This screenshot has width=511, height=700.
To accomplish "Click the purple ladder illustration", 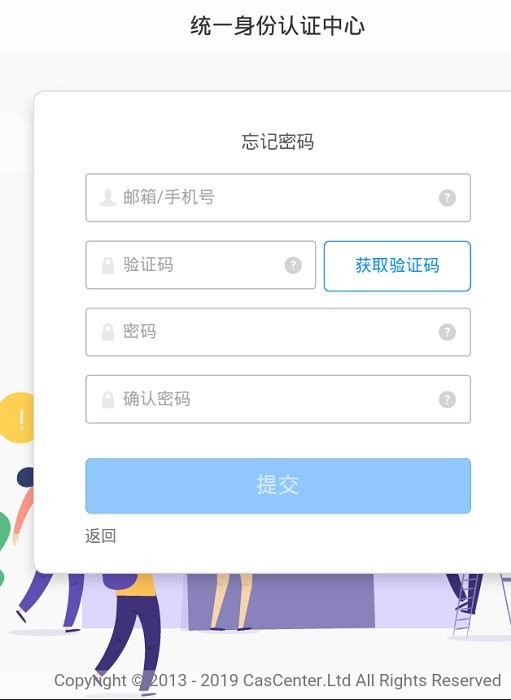I will coord(466,605).
